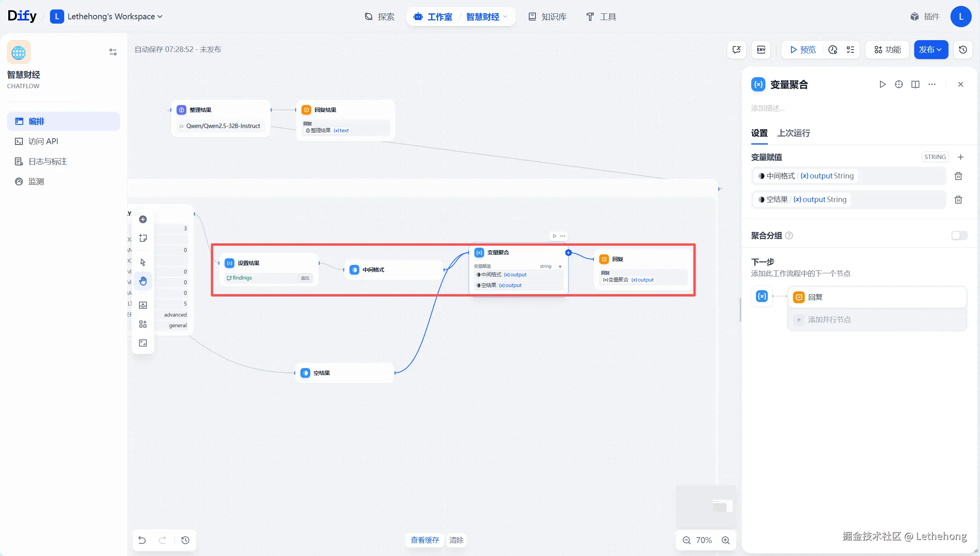Delete the 中间格式 output variable
The width and height of the screenshot is (980, 556).
pos(958,176)
